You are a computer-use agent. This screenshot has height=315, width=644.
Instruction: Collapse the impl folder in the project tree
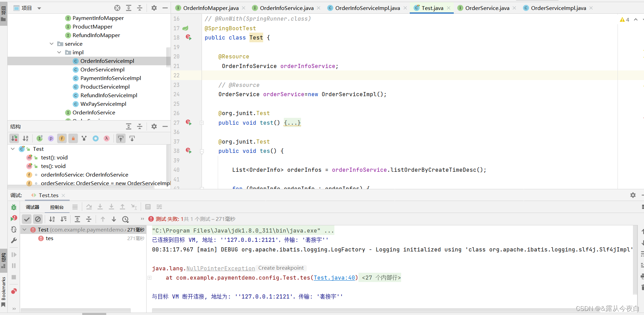59,52
